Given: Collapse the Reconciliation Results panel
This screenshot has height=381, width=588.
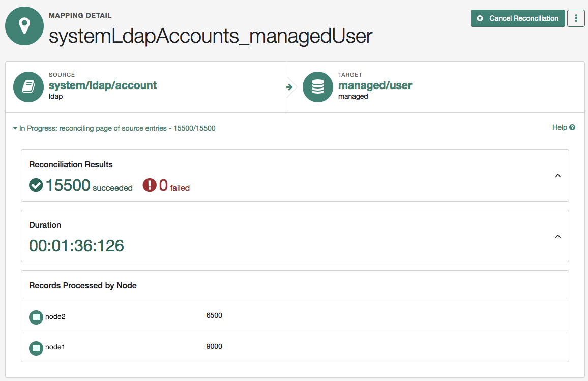Looking at the screenshot, I should (x=557, y=176).
